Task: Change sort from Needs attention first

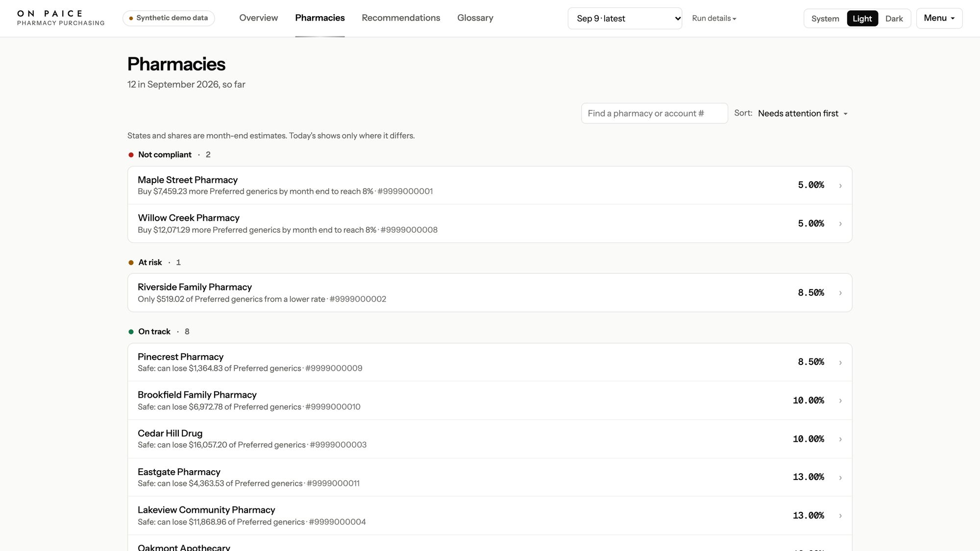Action: (803, 113)
